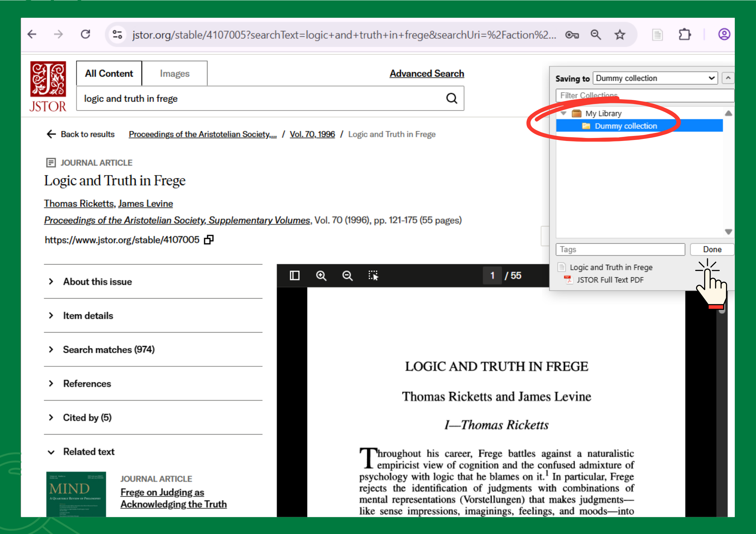The image size is (756, 534).
Task: Click the Done button in Zotero popup
Action: [712, 249]
